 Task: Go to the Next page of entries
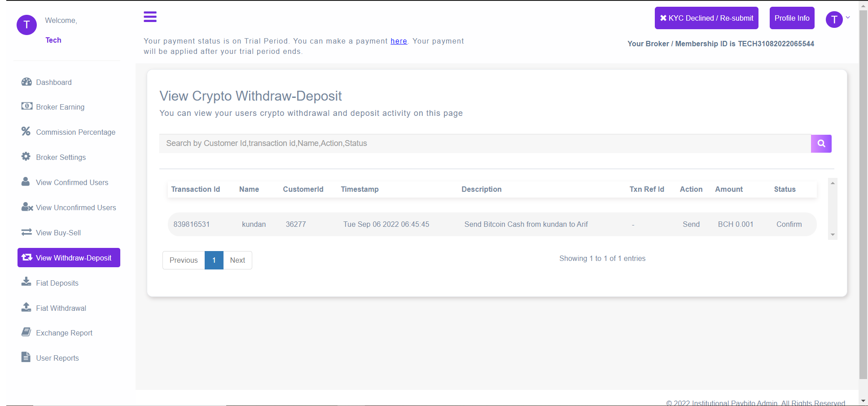point(237,260)
